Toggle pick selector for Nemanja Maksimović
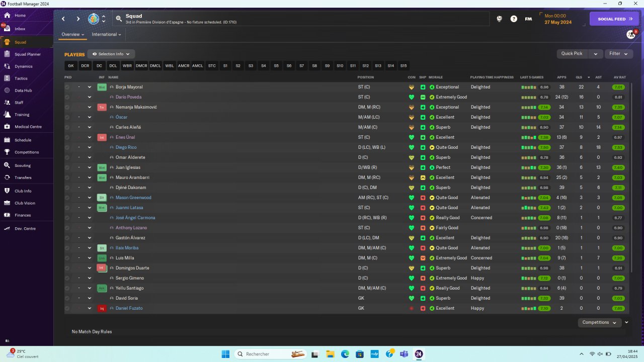 [67, 107]
